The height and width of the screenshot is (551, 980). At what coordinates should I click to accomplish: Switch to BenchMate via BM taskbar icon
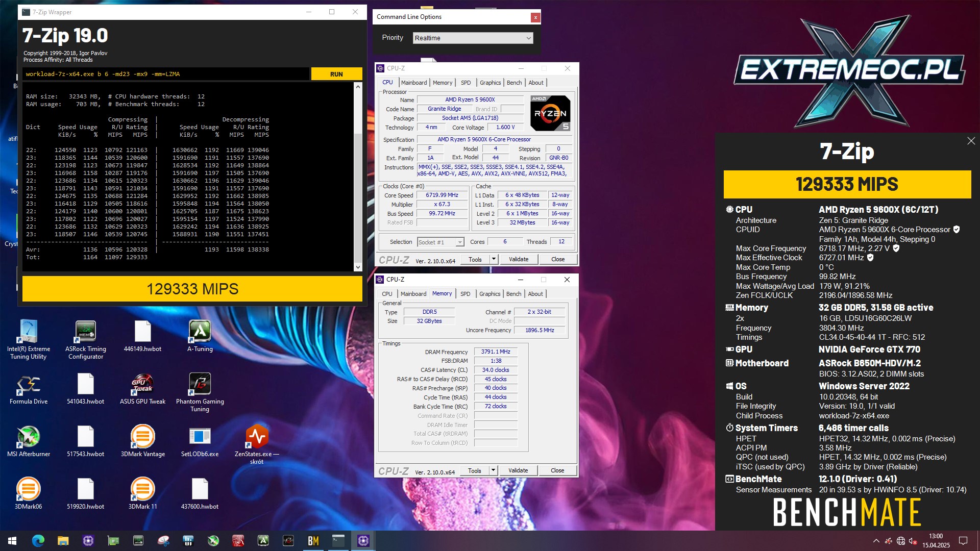(313, 541)
